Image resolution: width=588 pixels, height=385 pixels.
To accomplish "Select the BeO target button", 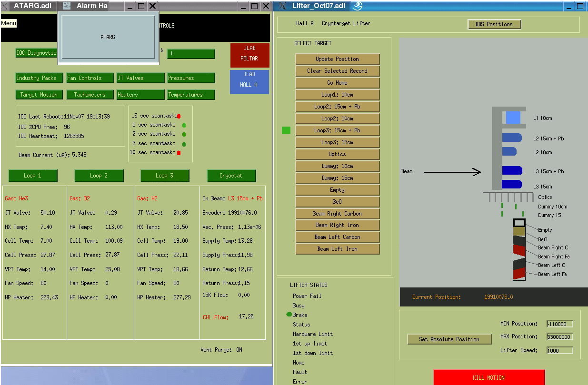I will point(338,202).
